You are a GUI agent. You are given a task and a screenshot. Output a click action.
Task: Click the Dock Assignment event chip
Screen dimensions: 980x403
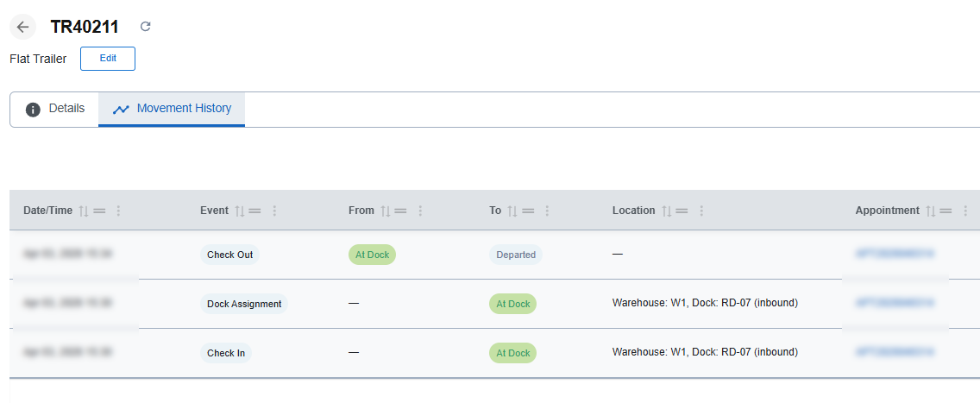[x=244, y=304]
